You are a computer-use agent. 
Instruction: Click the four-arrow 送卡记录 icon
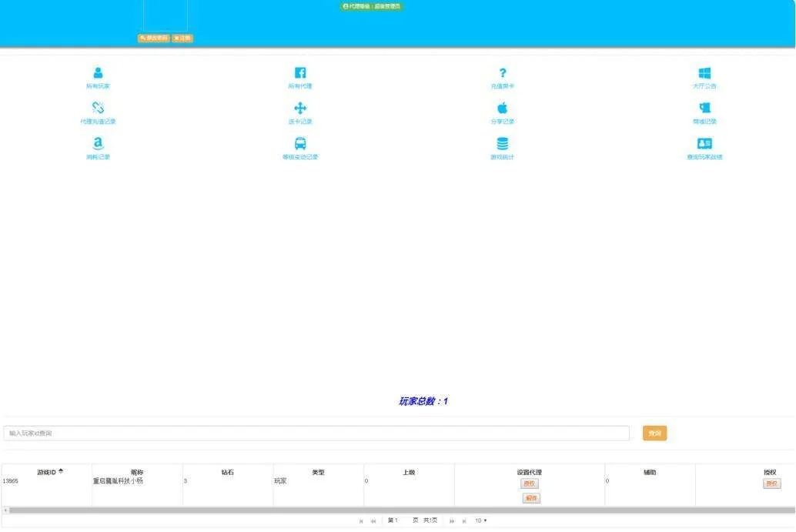(x=300, y=109)
